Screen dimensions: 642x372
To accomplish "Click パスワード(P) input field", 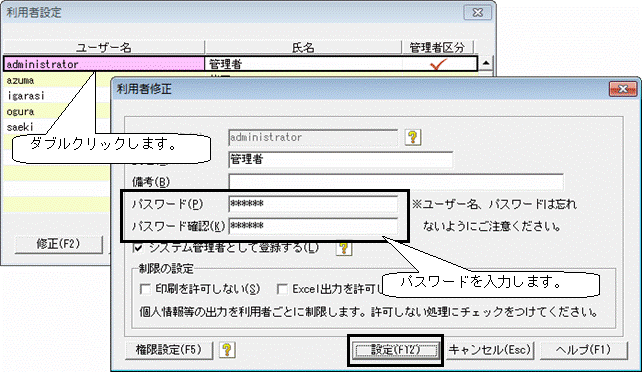I will click(x=313, y=204).
